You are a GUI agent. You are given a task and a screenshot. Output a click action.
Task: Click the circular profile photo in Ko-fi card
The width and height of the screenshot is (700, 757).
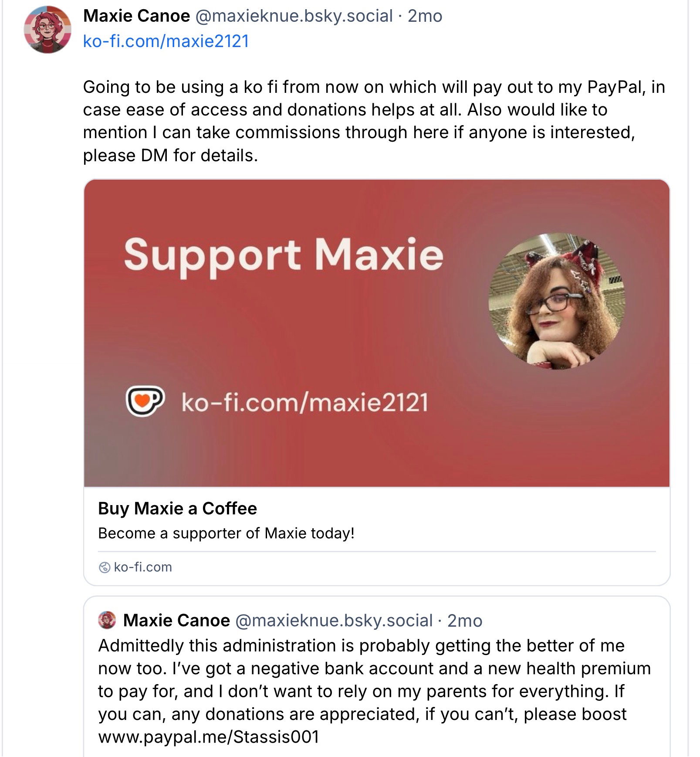coord(557,302)
